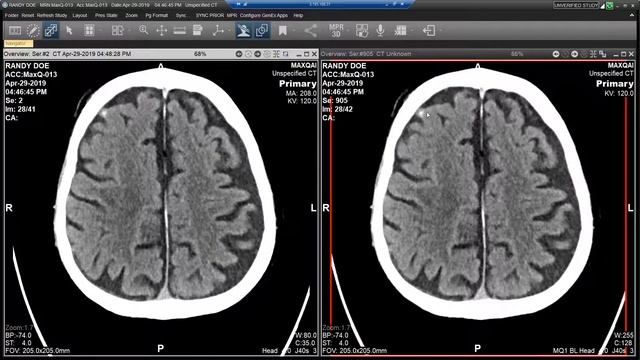
Task: Select the magnifying glass zoom tool
Action: [144, 30]
